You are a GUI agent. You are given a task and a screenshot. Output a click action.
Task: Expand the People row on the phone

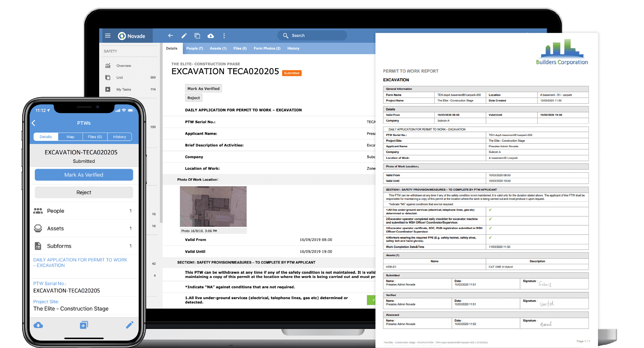pyautogui.click(x=83, y=211)
